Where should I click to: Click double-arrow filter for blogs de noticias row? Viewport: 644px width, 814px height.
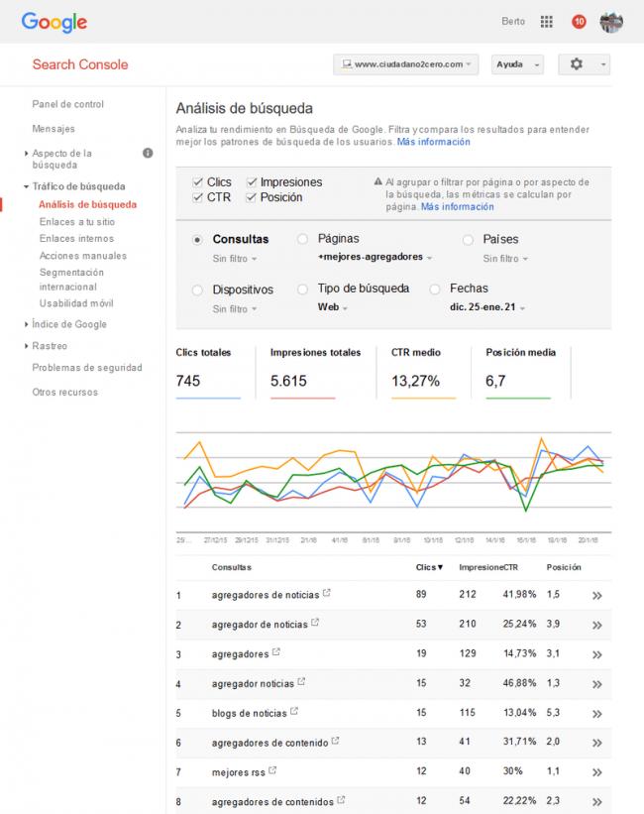click(597, 714)
